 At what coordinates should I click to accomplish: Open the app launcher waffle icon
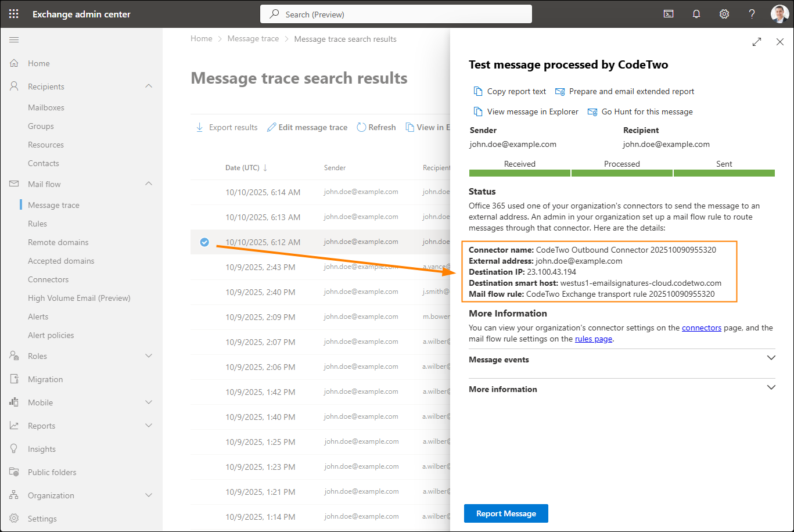[14, 14]
